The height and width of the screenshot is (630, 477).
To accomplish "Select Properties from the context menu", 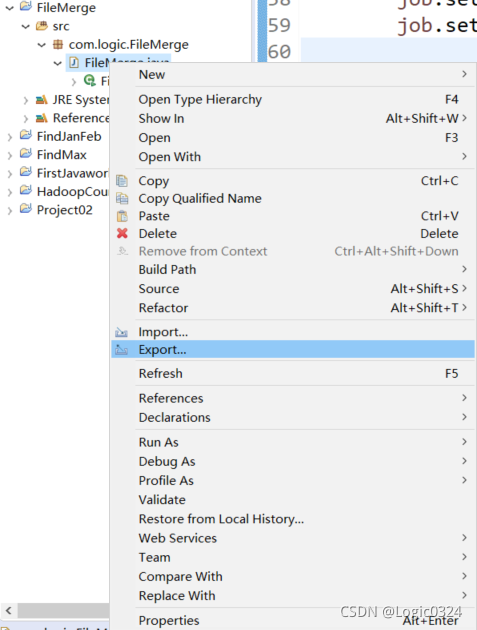I will click(293, 620).
